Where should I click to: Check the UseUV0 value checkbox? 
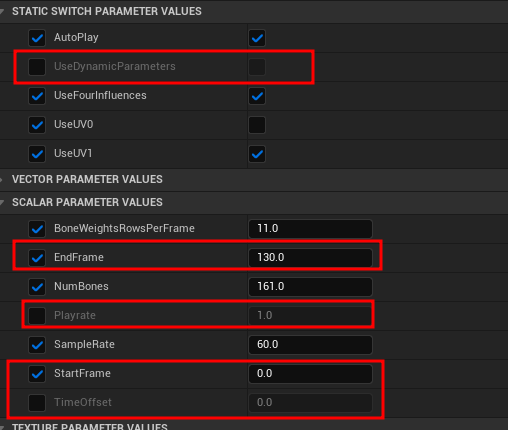click(x=257, y=125)
